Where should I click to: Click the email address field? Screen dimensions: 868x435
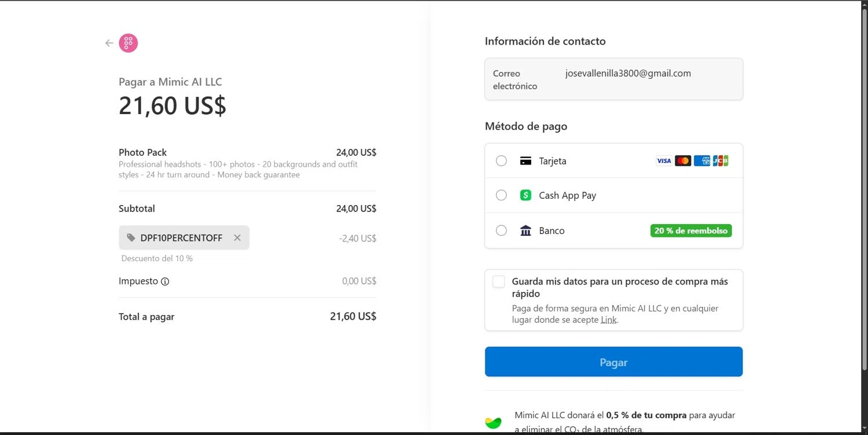coord(628,74)
